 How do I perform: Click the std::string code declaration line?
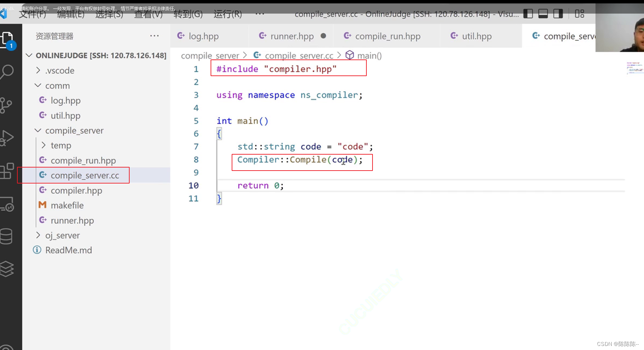pos(305,147)
